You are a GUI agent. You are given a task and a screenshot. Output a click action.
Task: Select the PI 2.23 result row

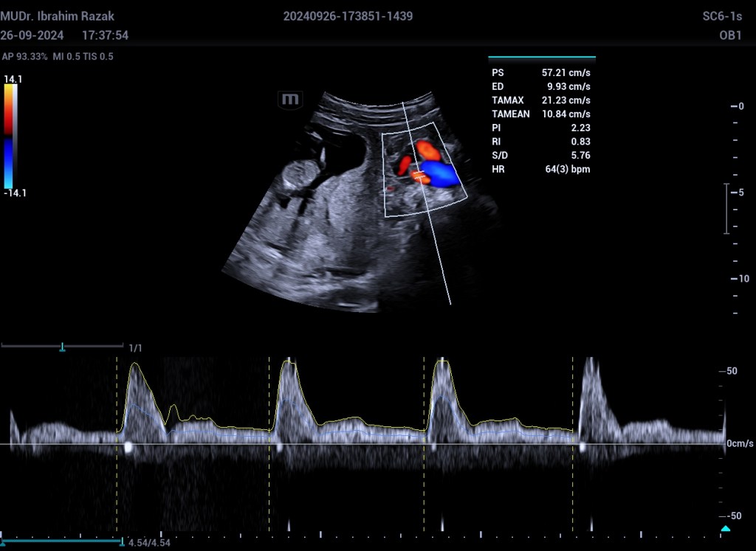coord(541,128)
